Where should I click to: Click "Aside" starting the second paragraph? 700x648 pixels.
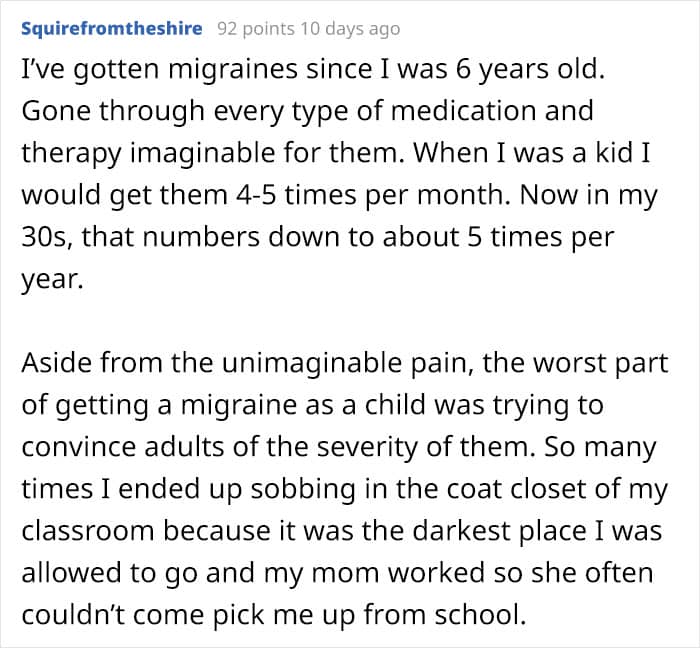coord(55,365)
